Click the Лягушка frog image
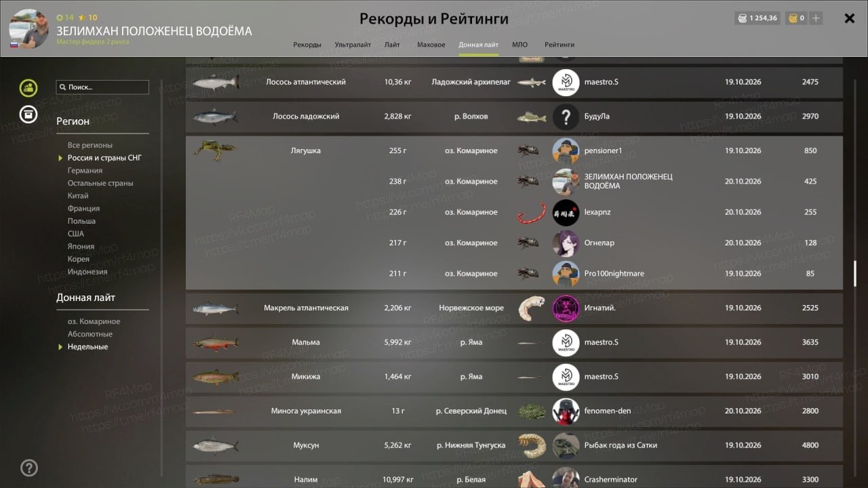The height and width of the screenshot is (488, 868). [214, 150]
